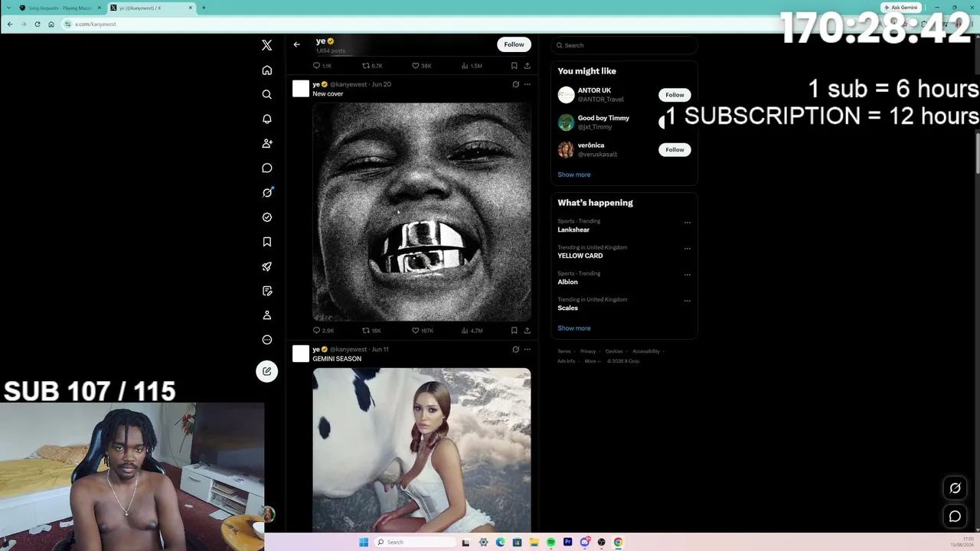Click the x.com/kanyewest address bar
980x551 pixels.
tap(95, 24)
